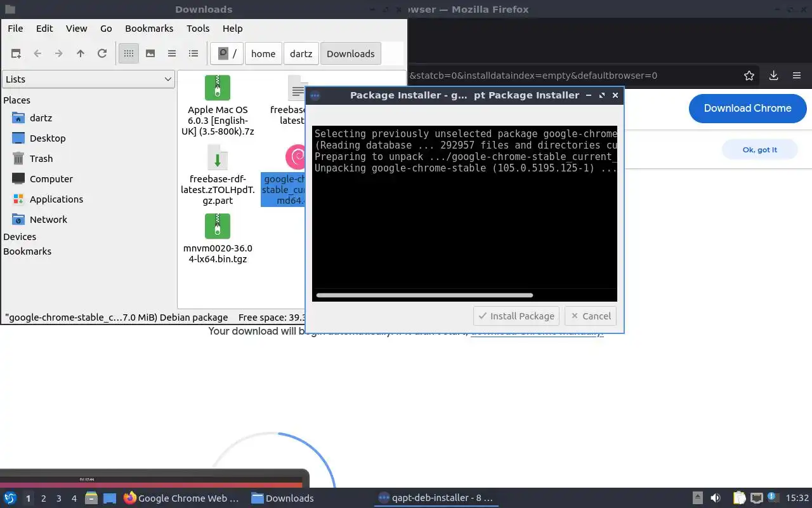812x508 pixels.
Task: Click the Ok, got it button
Action: 760,150
